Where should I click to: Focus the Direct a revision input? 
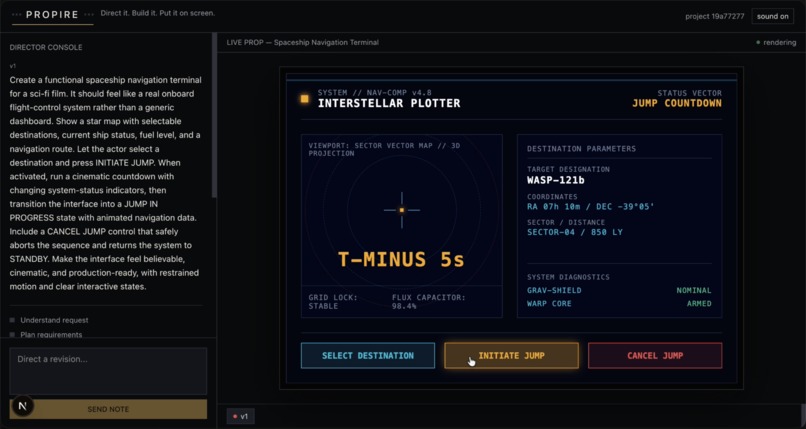point(108,371)
